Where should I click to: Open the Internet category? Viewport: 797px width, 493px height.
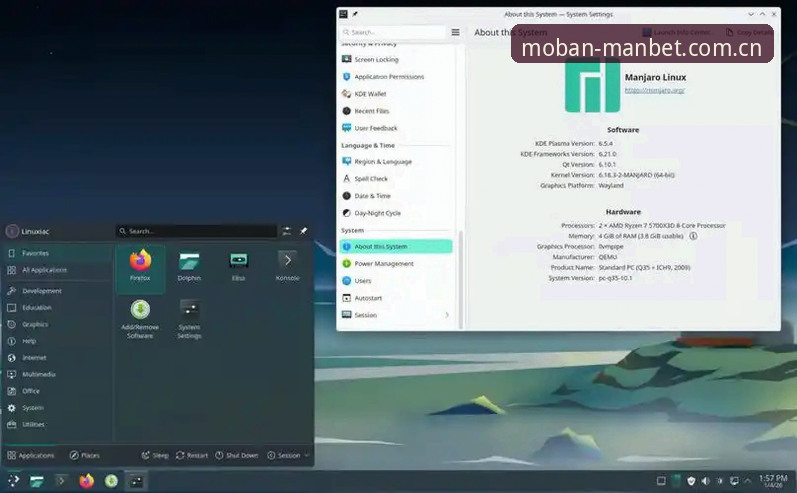pos(57,358)
